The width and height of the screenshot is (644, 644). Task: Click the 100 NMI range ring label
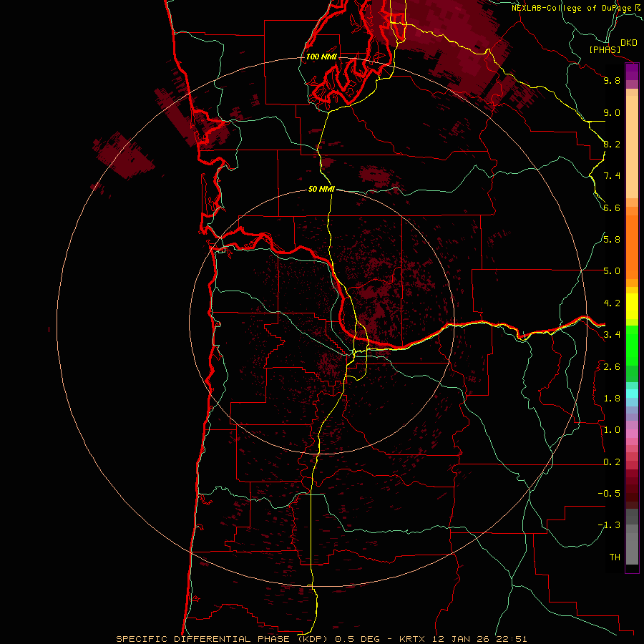click(x=321, y=57)
